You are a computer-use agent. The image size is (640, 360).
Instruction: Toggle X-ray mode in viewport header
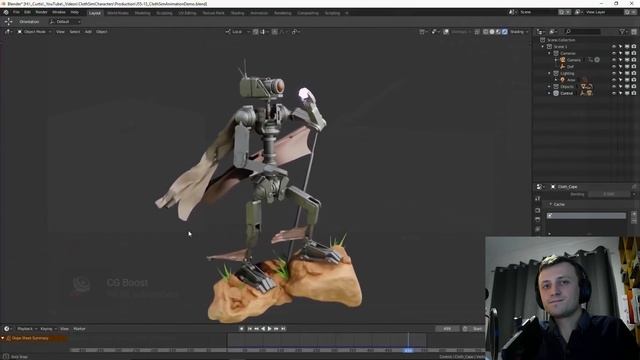477,31
